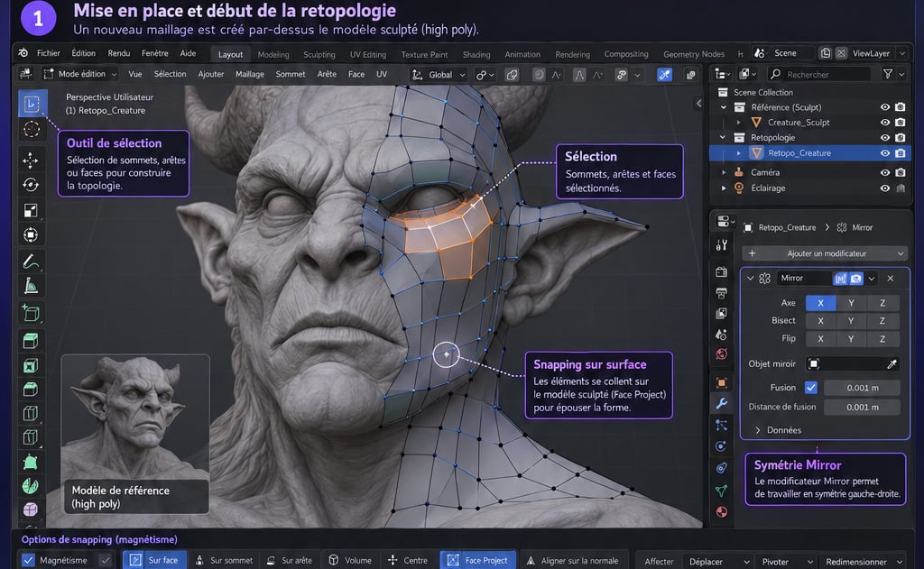Select the Inset Faces tool
The width and height of the screenshot is (924, 569).
click(x=31, y=366)
